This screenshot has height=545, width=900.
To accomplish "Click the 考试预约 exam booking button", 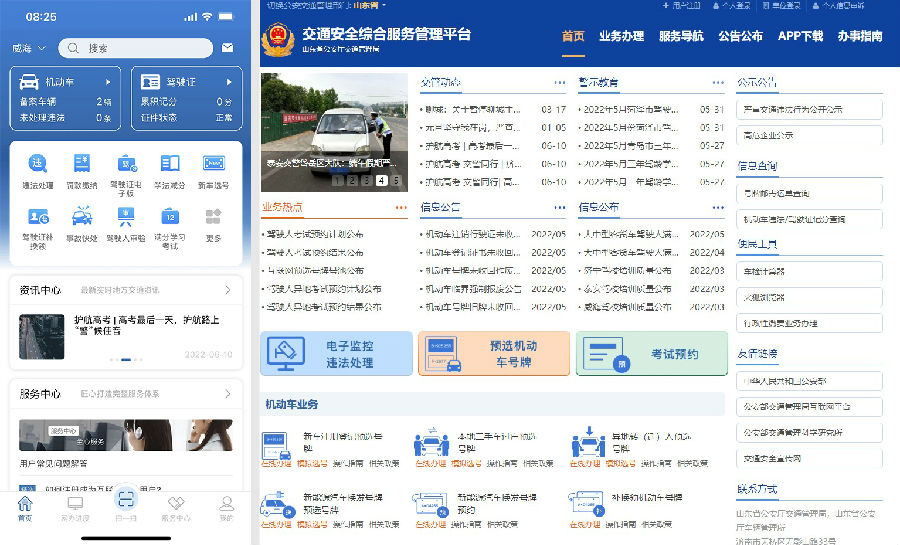I will tap(651, 354).
